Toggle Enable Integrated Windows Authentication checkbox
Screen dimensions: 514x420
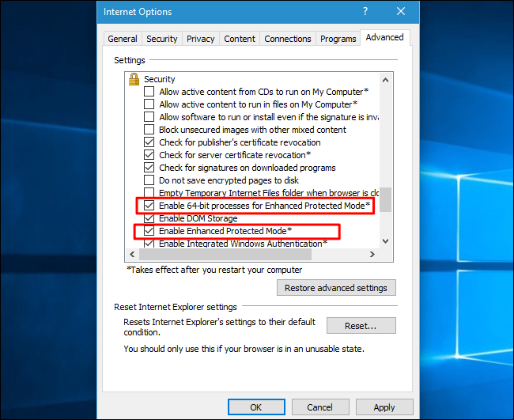coord(149,244)
